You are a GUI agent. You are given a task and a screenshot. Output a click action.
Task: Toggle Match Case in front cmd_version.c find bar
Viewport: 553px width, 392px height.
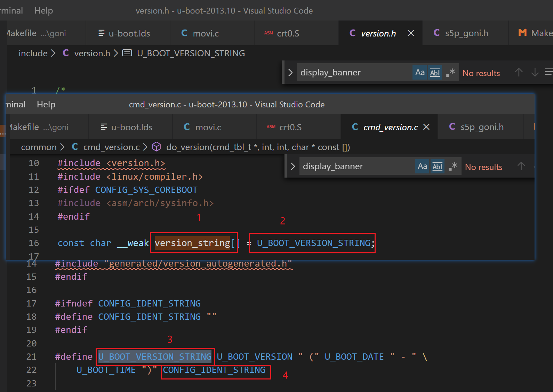tap(422, 166)
